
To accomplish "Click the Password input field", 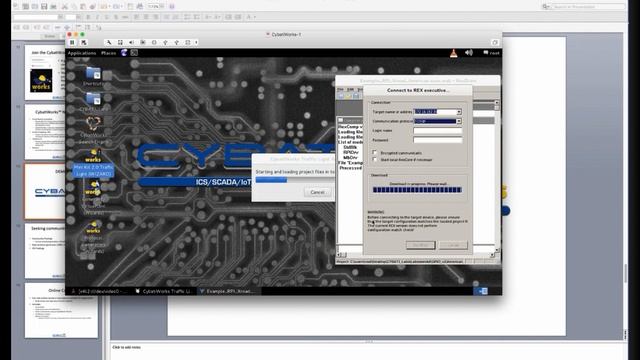I will coord(438,140).
